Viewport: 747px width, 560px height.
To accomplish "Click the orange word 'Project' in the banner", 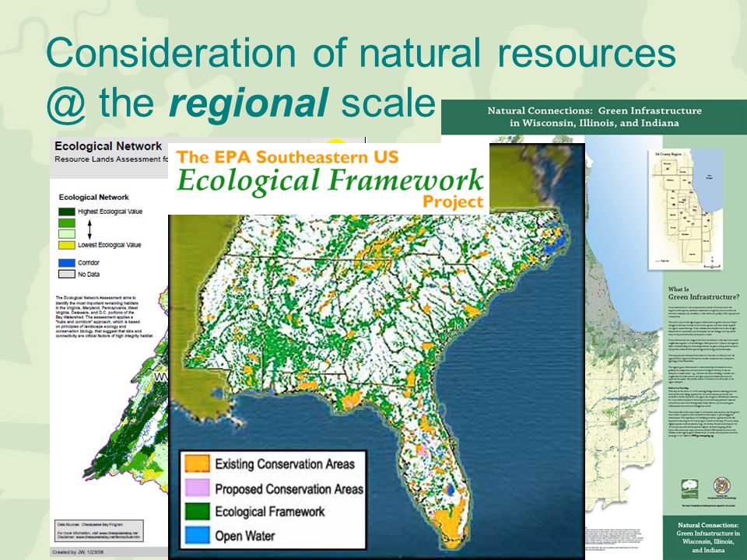I will pos(453,202).
